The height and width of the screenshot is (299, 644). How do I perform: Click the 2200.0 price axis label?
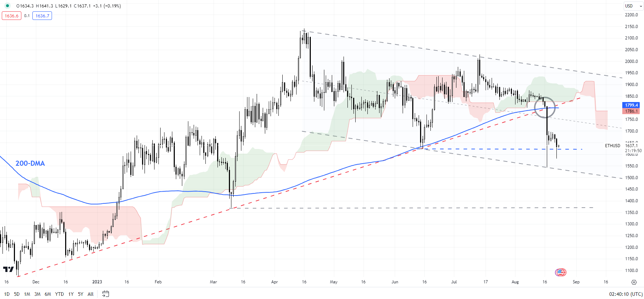point(632,15)
